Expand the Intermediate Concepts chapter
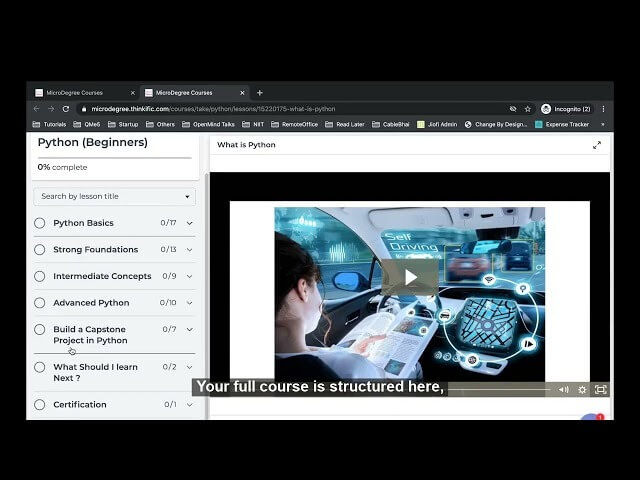The height and width of the screenshot is (480, 640). (190, 277)
